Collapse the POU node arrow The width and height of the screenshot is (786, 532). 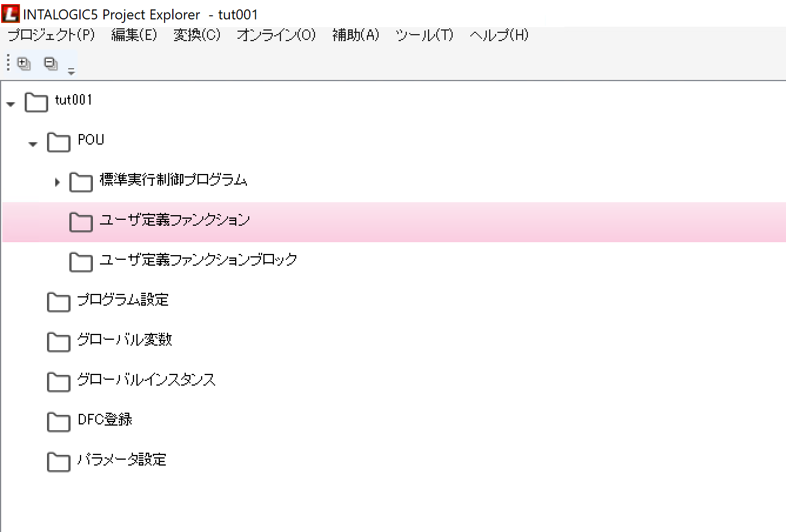pos(33,144)
